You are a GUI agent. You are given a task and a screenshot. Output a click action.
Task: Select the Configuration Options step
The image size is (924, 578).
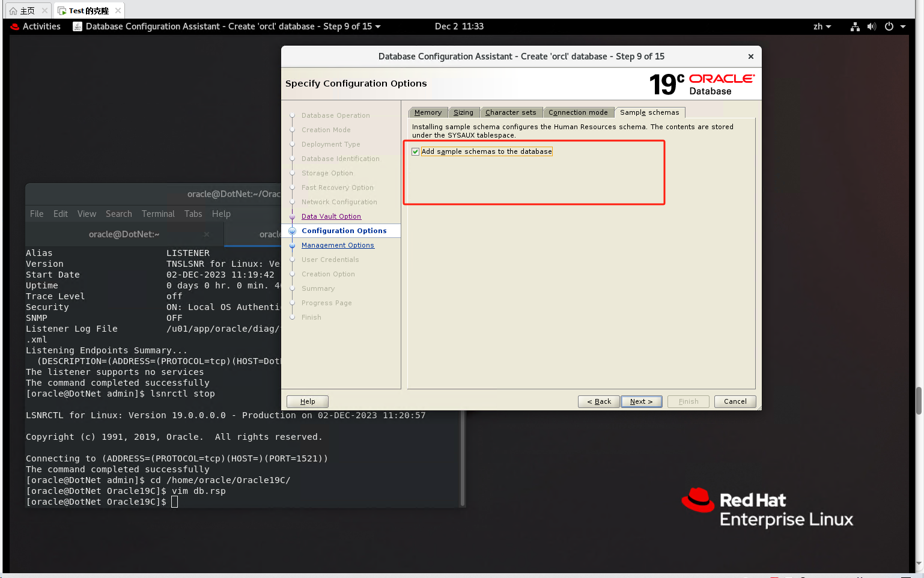point(344,231)
